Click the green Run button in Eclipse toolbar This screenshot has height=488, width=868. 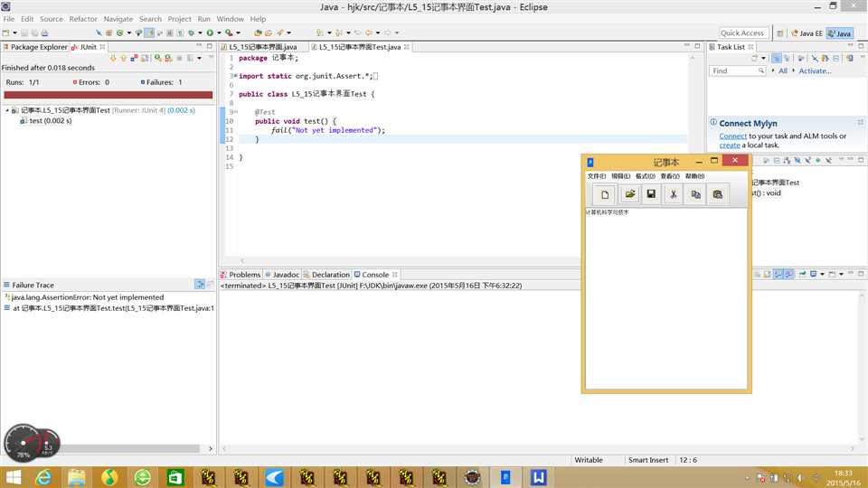(x=210, y=33)
